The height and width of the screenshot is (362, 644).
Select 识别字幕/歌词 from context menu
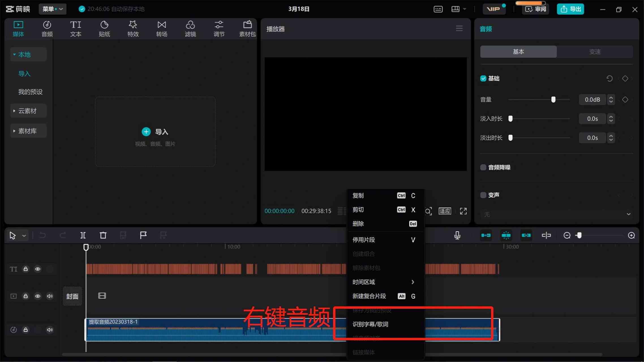[371, 324]
